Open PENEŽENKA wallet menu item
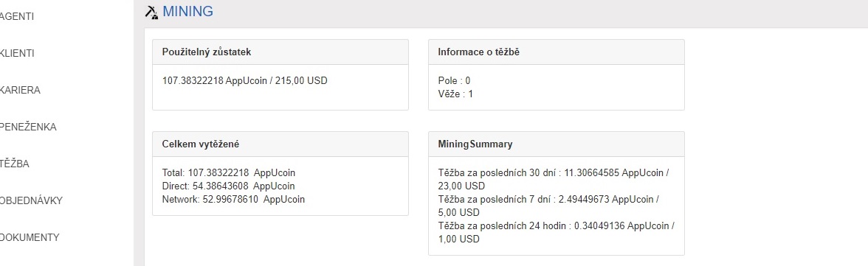The height and width of the screenshot is (266, 868). [28, 127]
